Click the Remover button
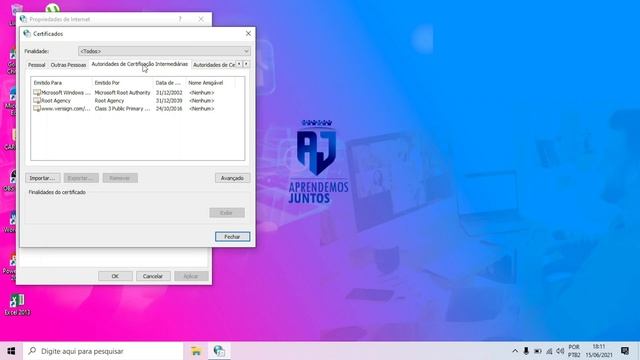Image resolution: width=640 pixels, height=360 pixels. click(120, 178)
